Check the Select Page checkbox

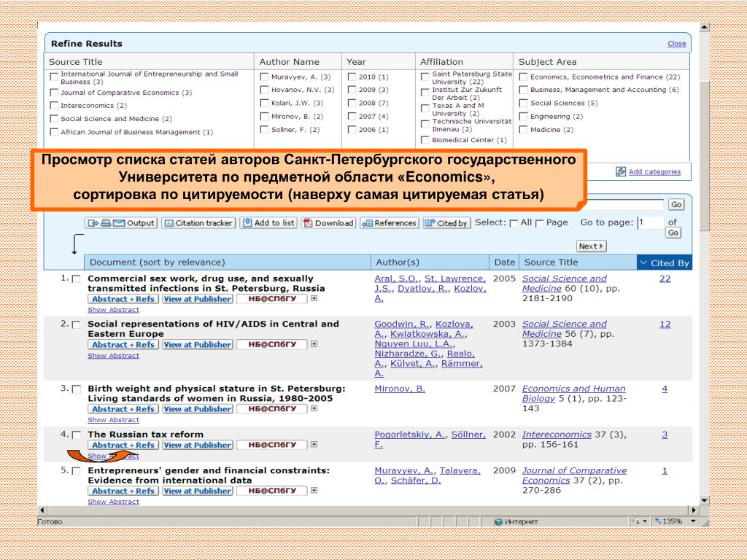pos(539,223)
